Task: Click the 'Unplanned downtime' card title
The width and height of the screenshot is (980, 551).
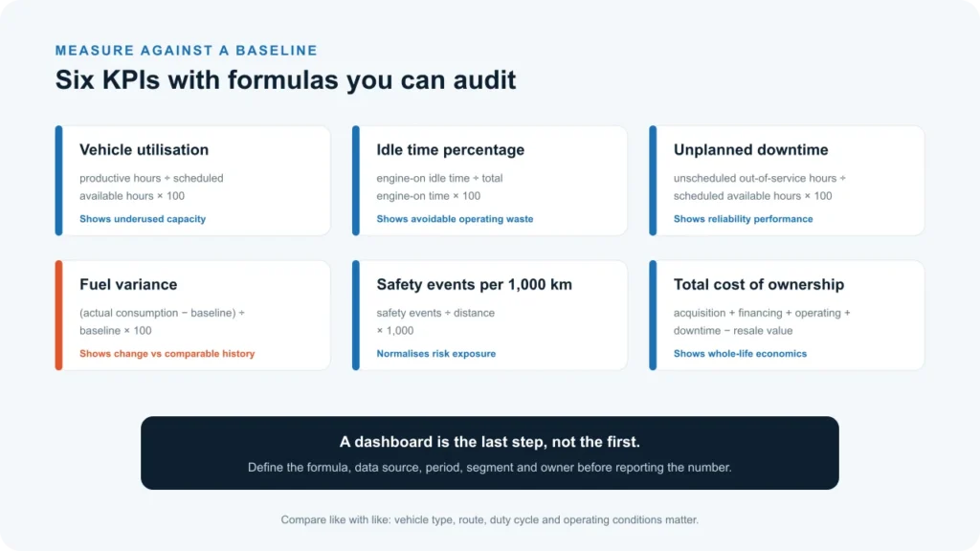Action: 750,150
